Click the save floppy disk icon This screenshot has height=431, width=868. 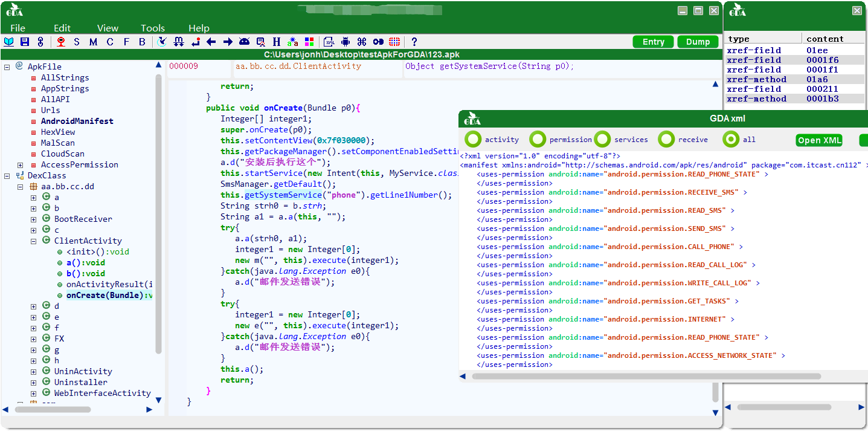[25, 42]
